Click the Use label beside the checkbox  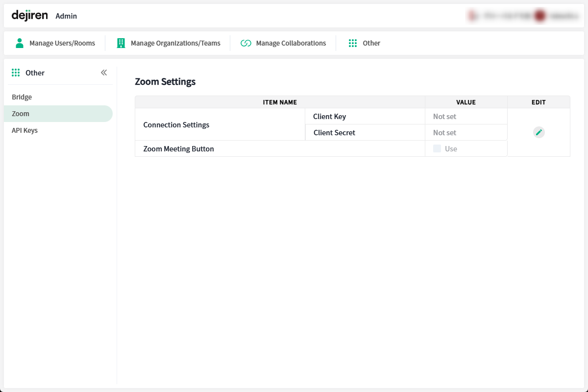(x=451, y=149)
